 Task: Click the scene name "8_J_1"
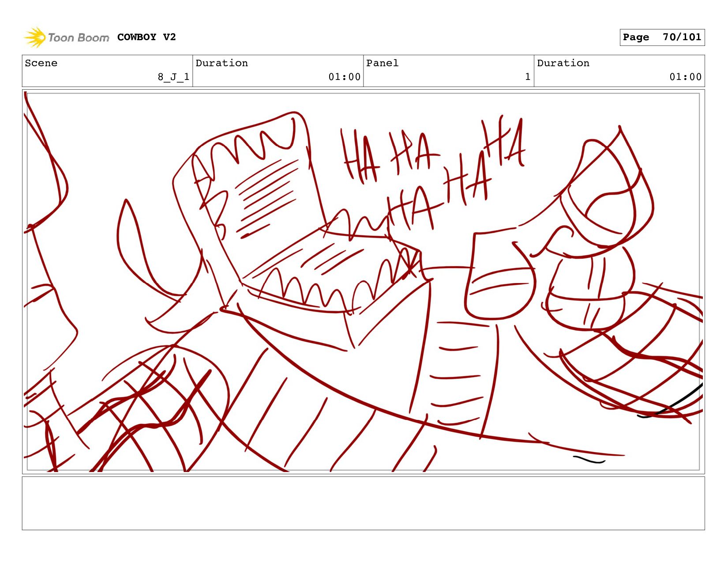pyautogui.click(x=174, y=77)
